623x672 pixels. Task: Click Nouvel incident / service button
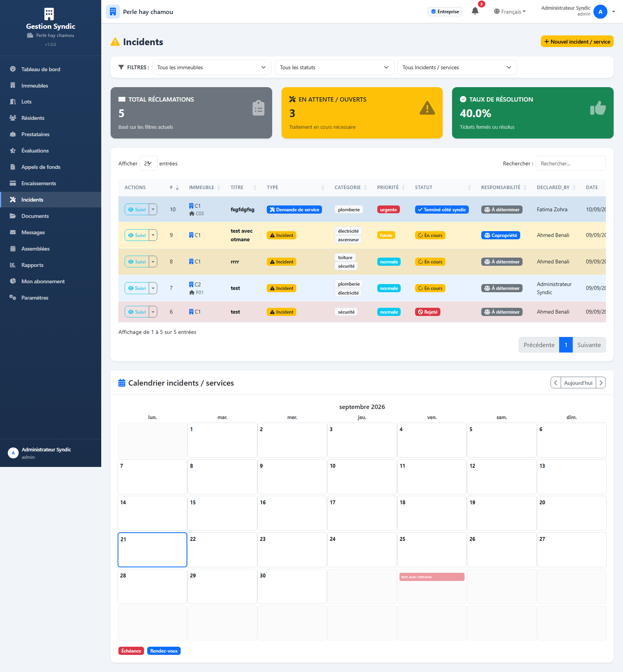[x=577, y=42]
